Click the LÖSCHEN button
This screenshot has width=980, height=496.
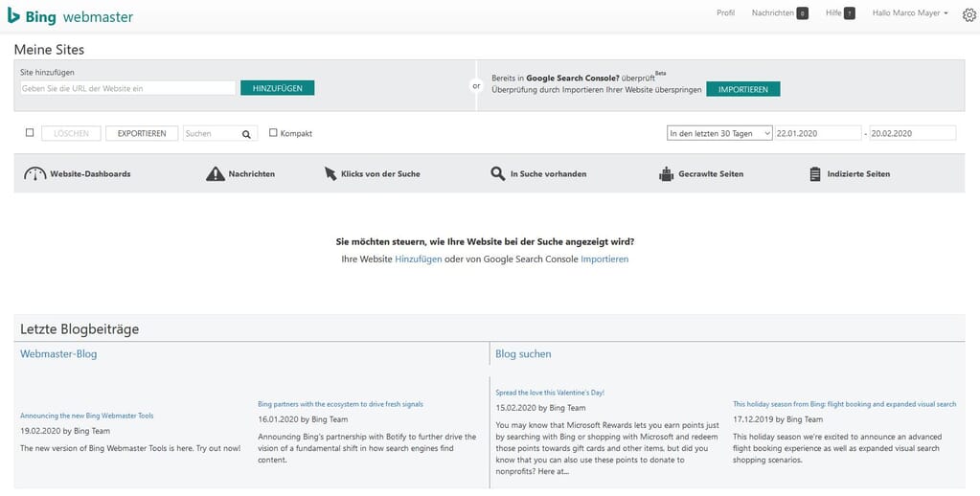point(71,133)
